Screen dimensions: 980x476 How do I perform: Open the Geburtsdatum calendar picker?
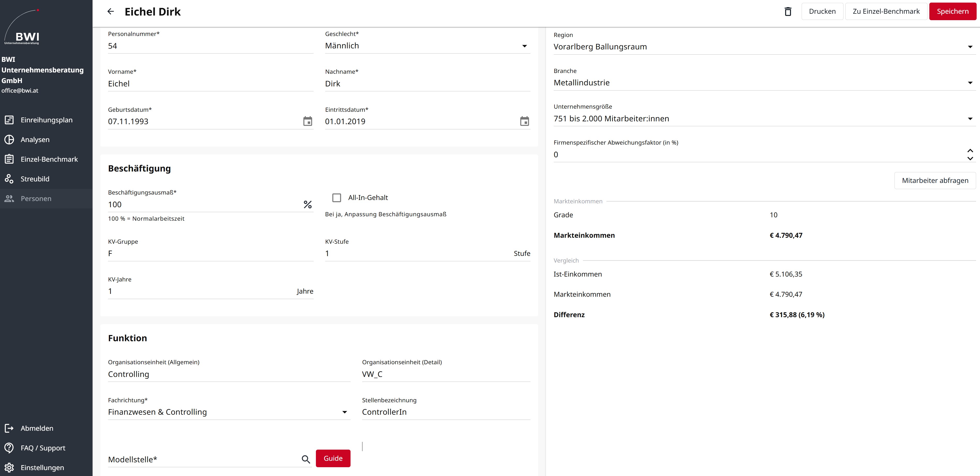(307, 121)
